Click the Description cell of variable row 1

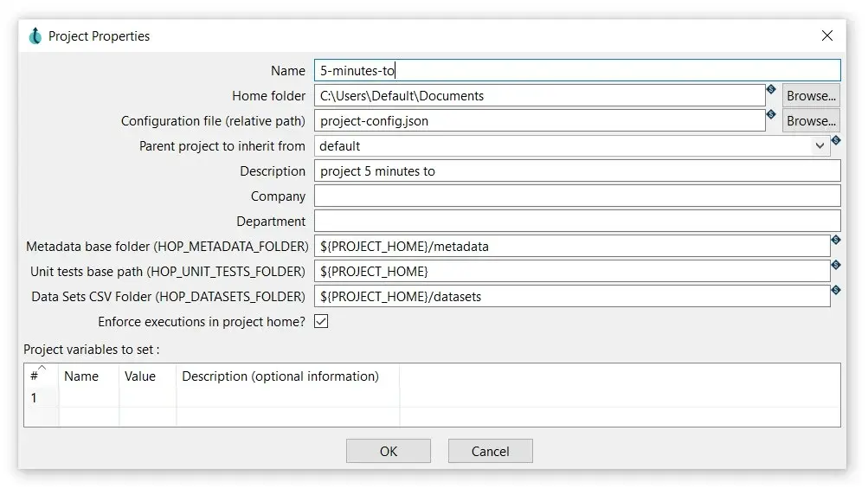288,397
